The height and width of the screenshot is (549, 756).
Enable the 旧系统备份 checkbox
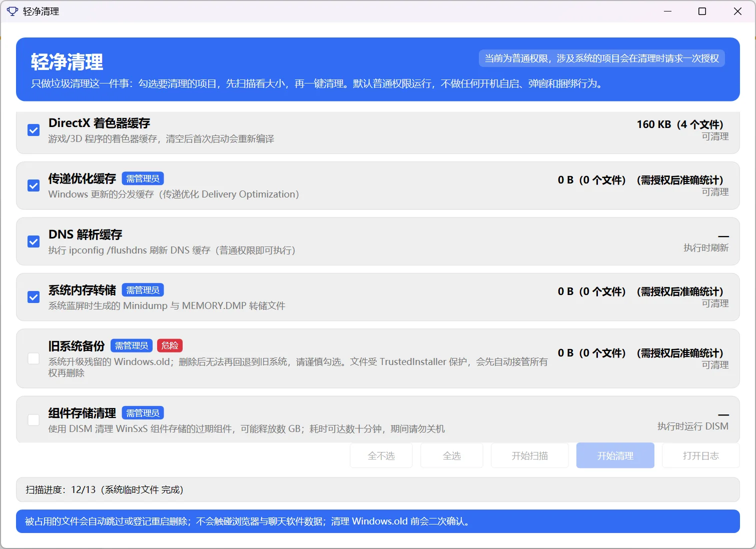click(x=34, y=358)
